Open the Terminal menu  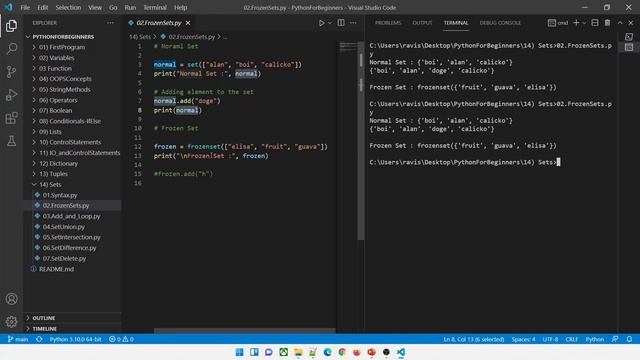click(x=155, y=7)
